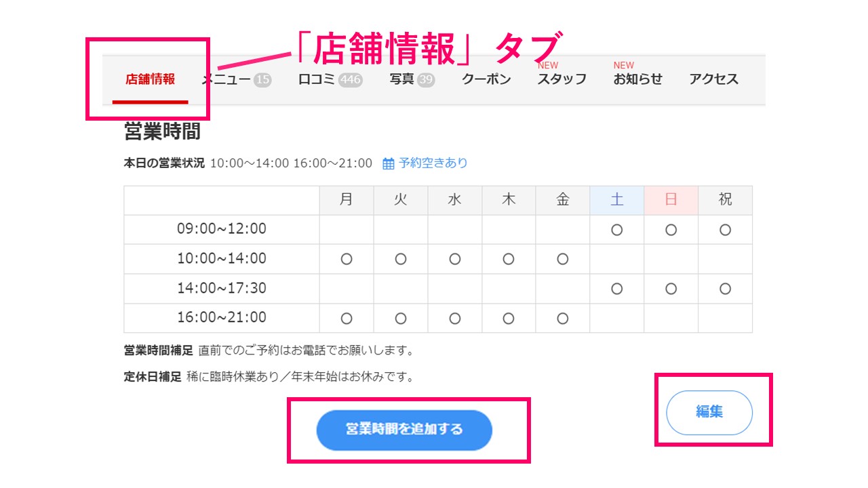This screenshot has height=488, width=868.
Task: Click the 446 review count badge
Action: [x=351, y=80]
